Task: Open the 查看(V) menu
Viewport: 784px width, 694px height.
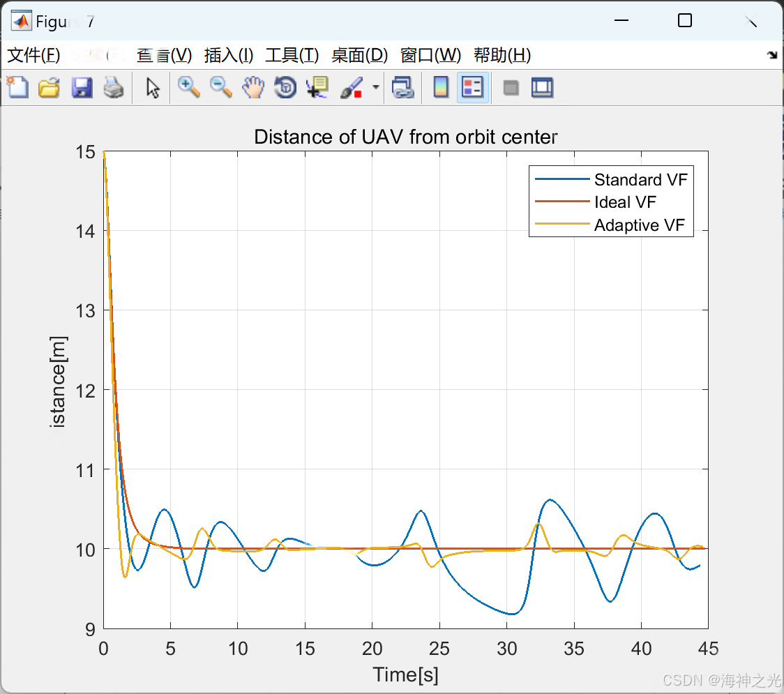Action: (x=164, y=55)
